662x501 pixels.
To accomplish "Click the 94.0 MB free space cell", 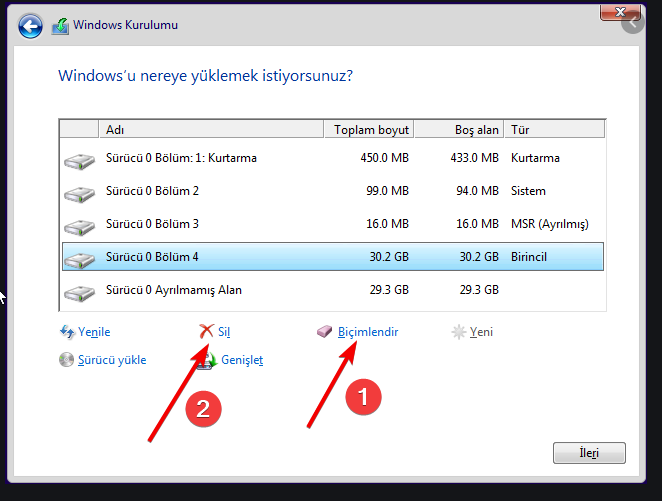I will tap(478, 191).
